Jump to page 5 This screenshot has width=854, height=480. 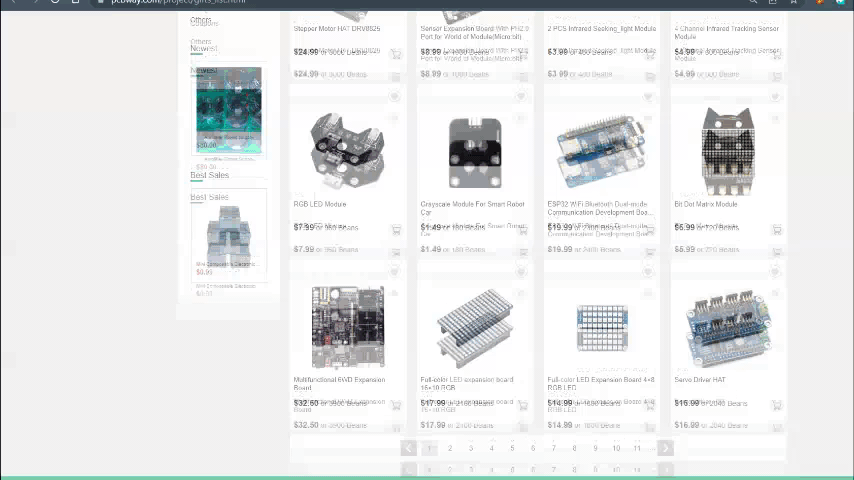pos(512,448)
